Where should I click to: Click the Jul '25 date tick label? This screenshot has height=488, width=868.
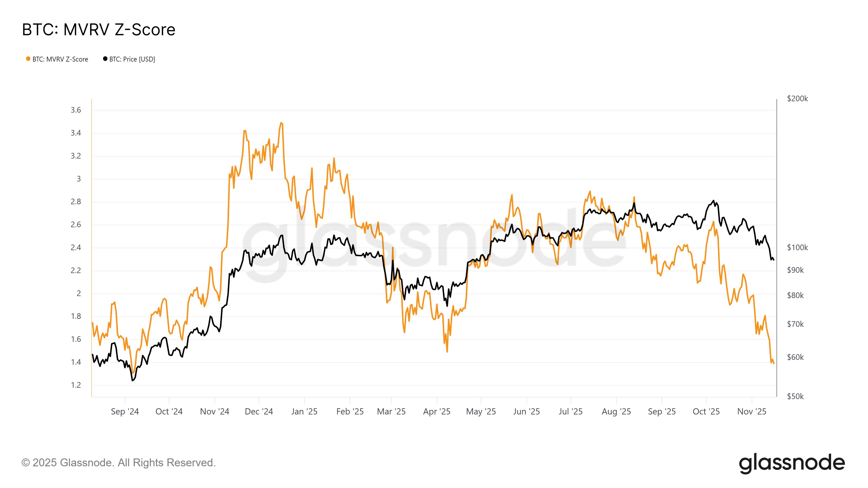pyautogui.click(x=570, y=412)
